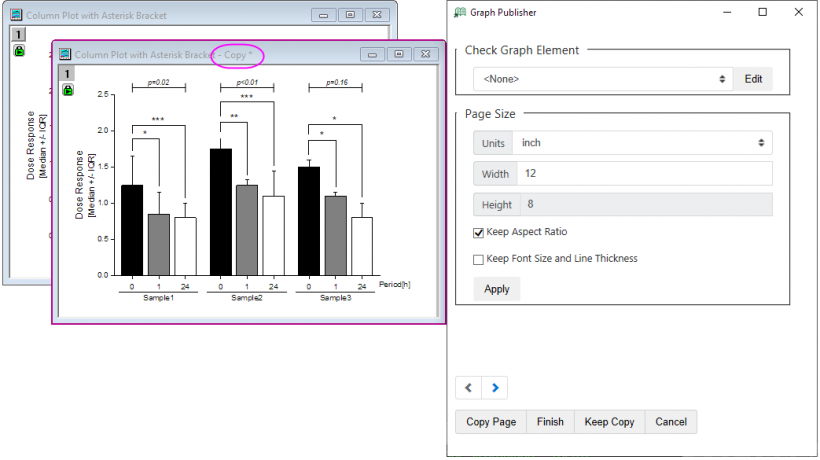This screenshot has width=820, height=460.
Task: Maximize the Graph Publisher dialog
Action: [762, 12]
